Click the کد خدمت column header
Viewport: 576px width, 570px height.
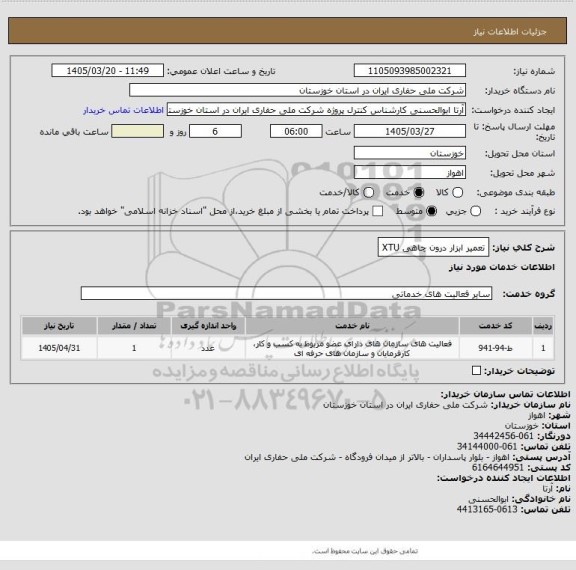pyautogui.click(x=496, y=325)
